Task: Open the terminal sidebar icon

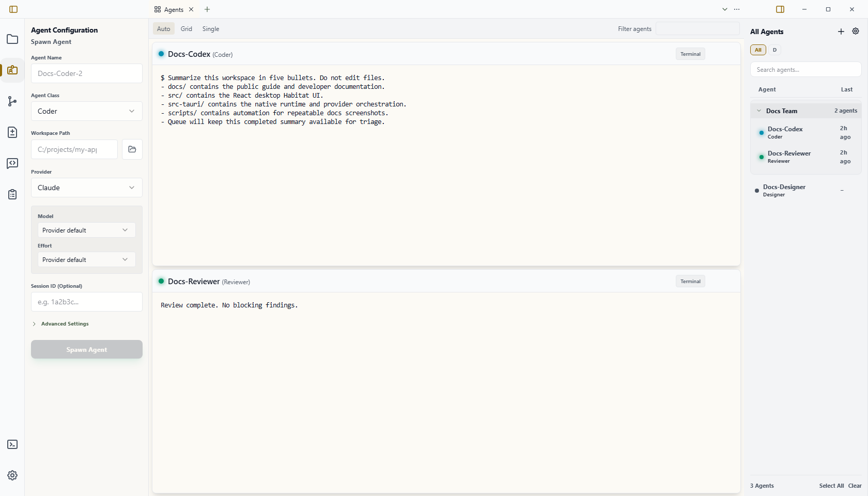Action: [x=12, y=444]
